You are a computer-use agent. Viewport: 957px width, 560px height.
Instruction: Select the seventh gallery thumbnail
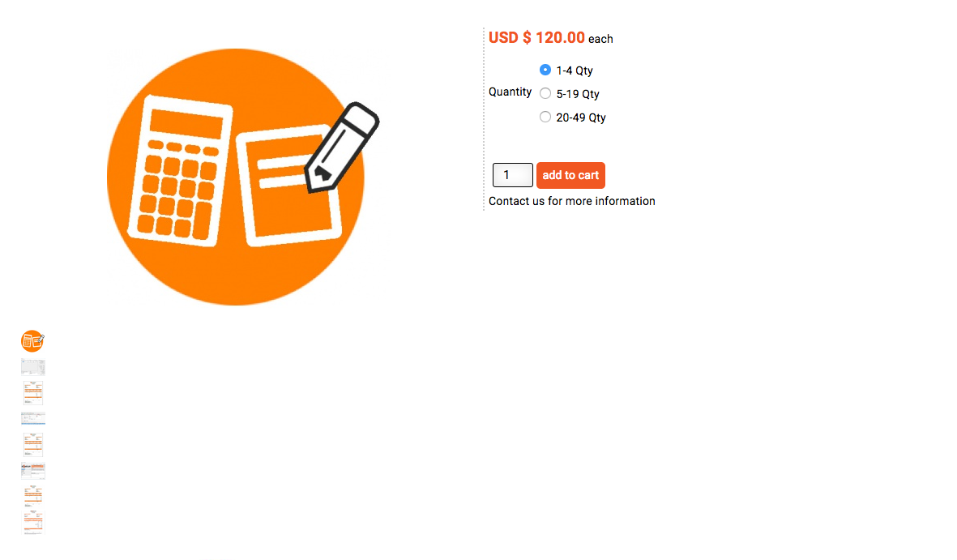[32, 496]
